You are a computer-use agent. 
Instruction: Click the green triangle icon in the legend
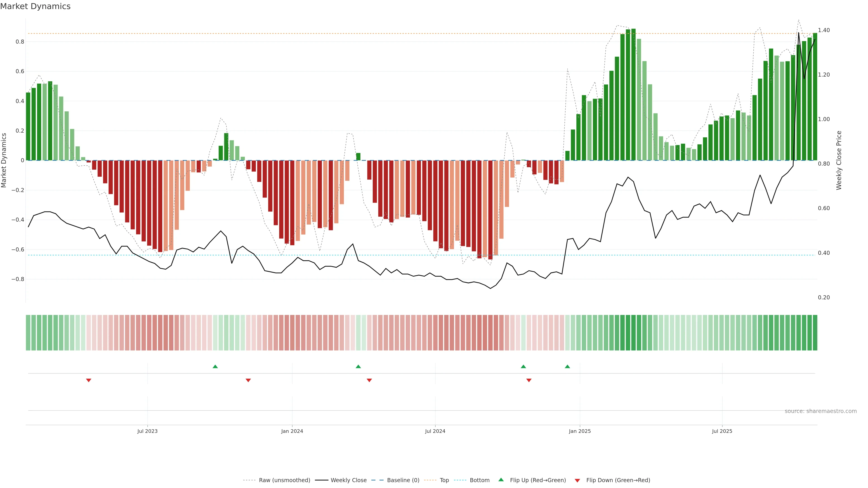click(501, 480)
